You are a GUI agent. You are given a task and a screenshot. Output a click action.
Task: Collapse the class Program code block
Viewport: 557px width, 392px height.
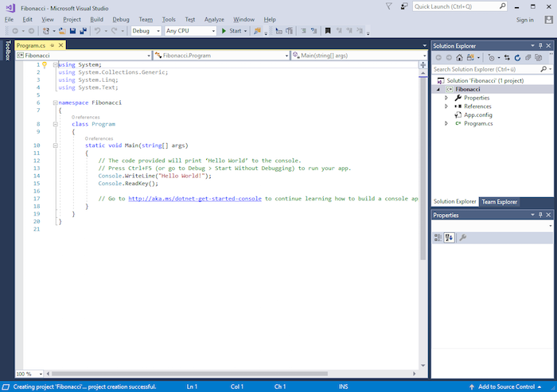pyautogui.click(x=56, y=124)
